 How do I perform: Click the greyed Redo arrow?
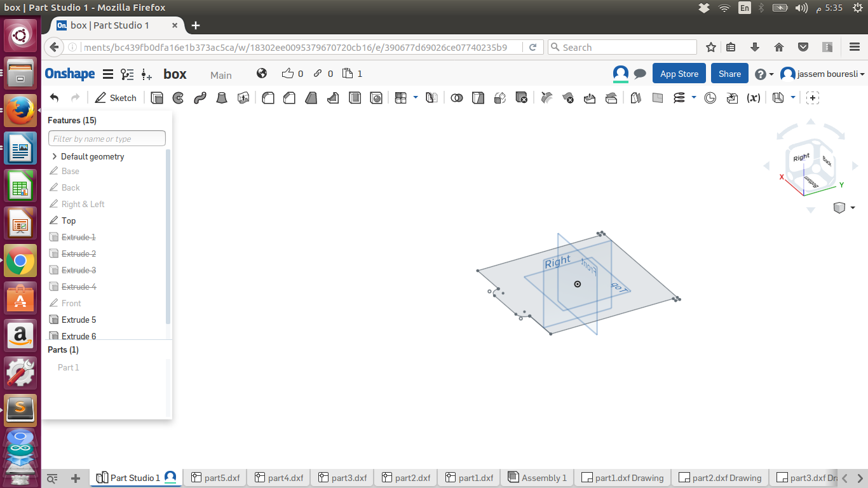(x=75, y=98)
